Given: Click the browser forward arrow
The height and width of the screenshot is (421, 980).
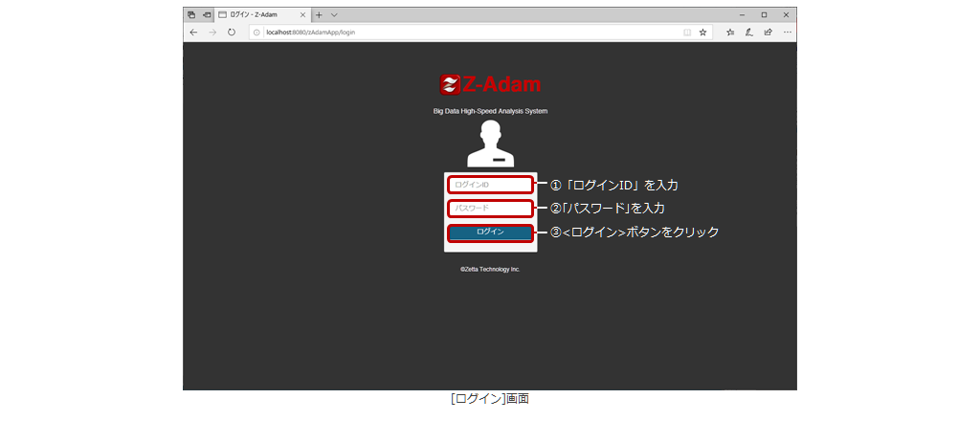Looking at the screenshot, I should pyautogui.click(x=212, y=33).
